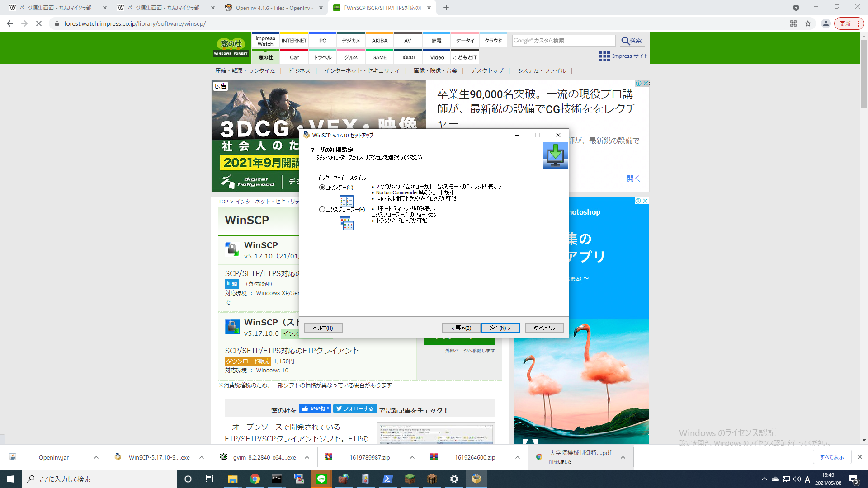Click the Back (戻る) button in setup

click(461, 328)
